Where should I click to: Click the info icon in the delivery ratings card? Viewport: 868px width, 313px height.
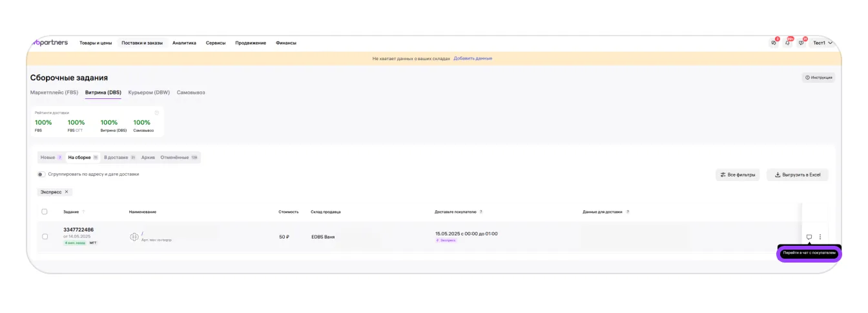click(x=156, y=113)
